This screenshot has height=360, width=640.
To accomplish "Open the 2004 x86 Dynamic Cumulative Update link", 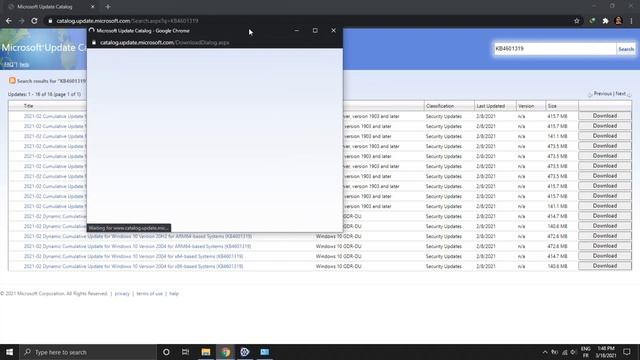I will [133, 267].
